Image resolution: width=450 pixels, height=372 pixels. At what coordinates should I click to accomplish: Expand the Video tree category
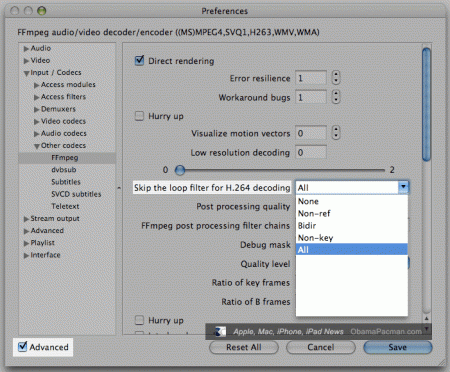tap(26, 61)
